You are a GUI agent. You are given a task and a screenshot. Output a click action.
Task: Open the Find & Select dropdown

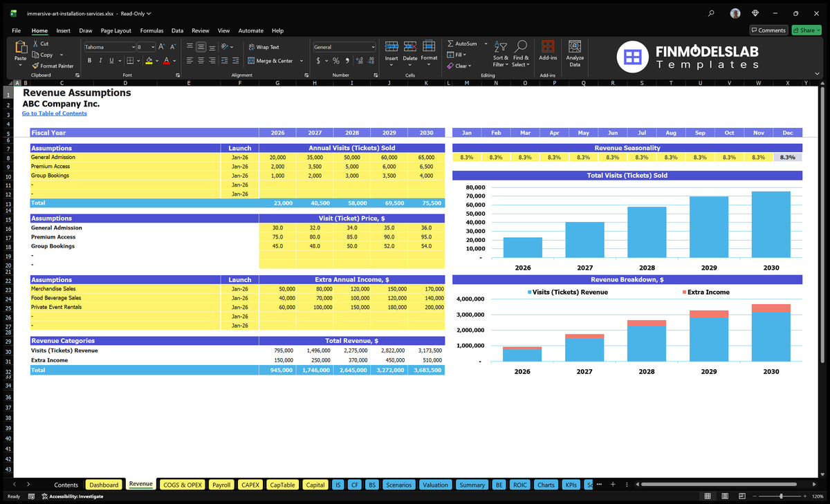pos(521,53)
